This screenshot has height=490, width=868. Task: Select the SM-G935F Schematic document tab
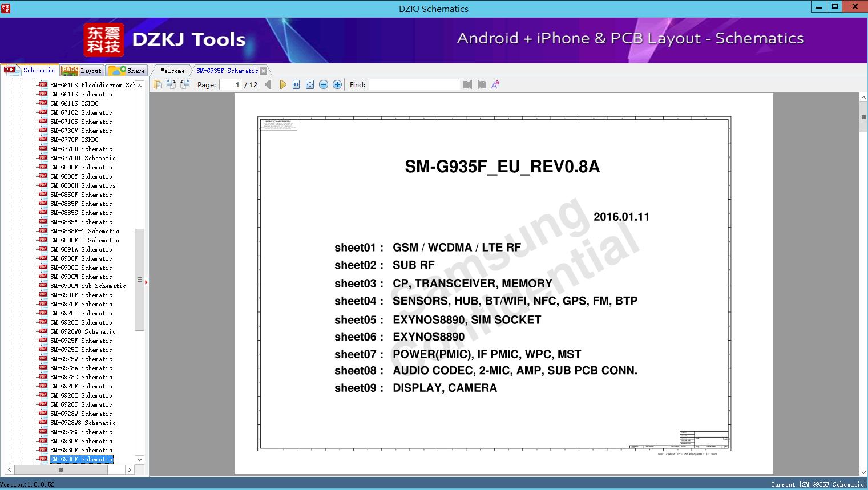[x=227, y=71]
